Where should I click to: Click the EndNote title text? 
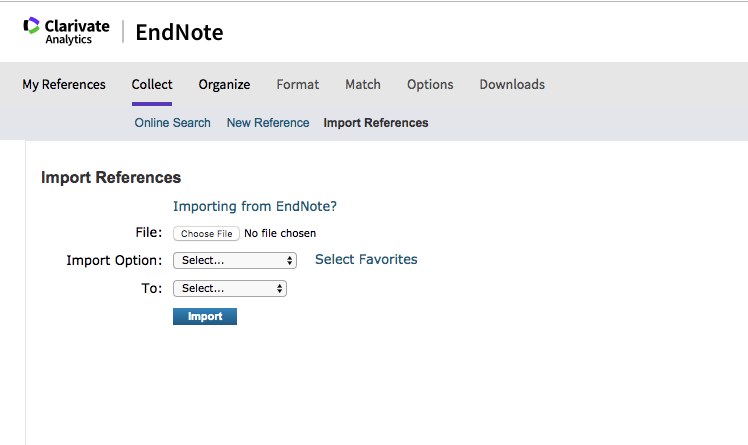[179, 32]
